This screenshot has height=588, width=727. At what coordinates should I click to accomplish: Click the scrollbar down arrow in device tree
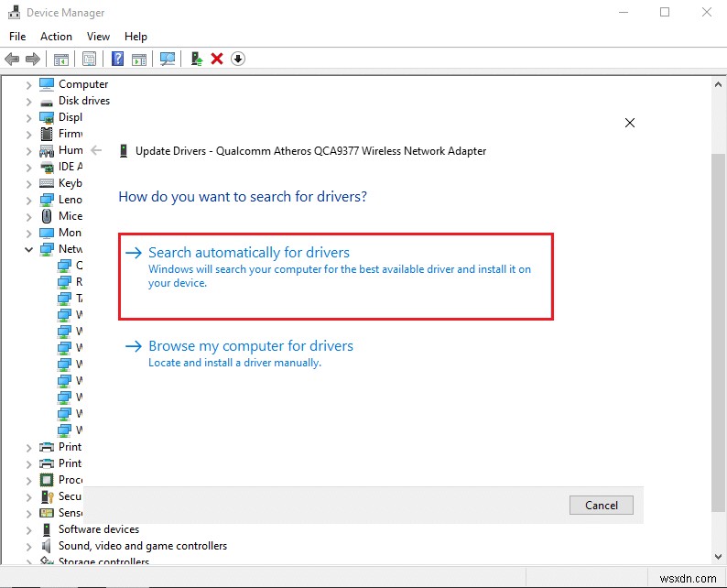(718, 557)
